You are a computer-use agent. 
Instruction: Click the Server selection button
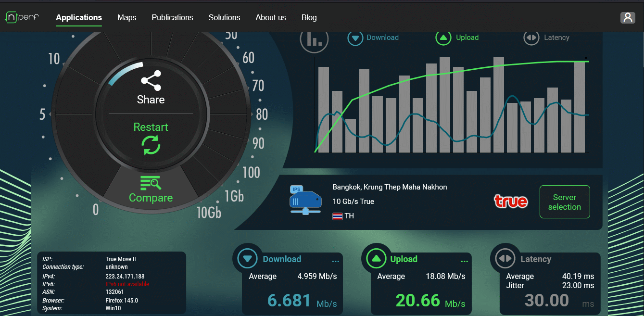[x=565, y=202]
